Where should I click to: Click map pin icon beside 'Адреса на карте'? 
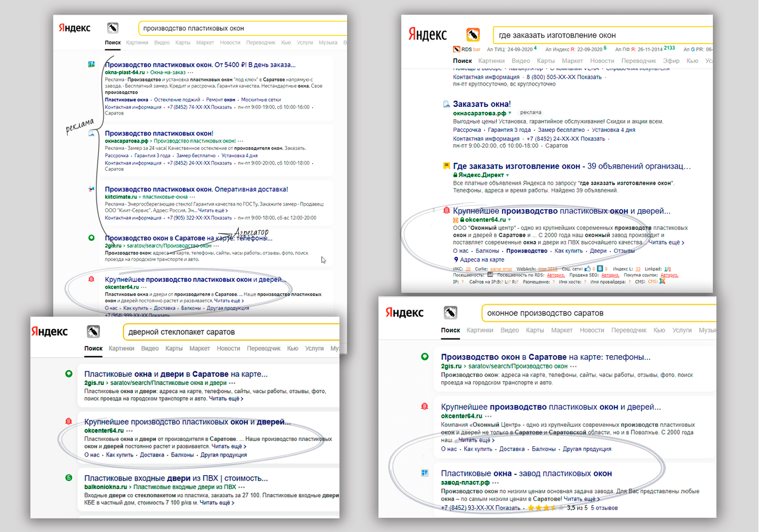pos(456,259)
